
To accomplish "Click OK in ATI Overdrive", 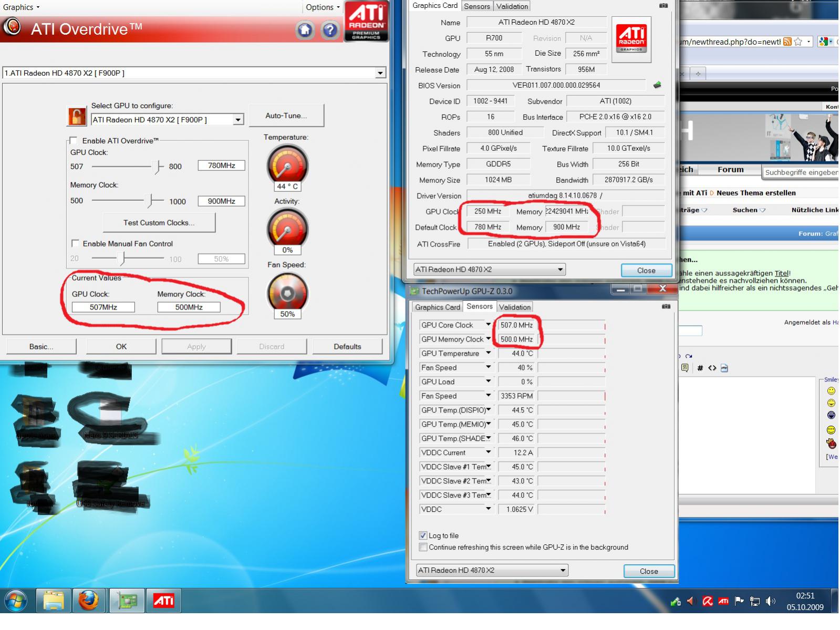I will pos(121,346).
